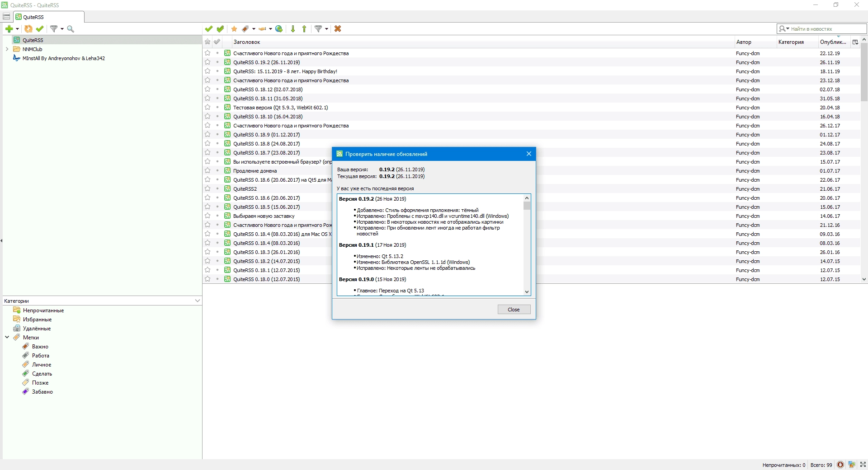Viewport: 868px width, 470px height.
Task: Open the main menu hamburger icon
Action: [6, 17]
